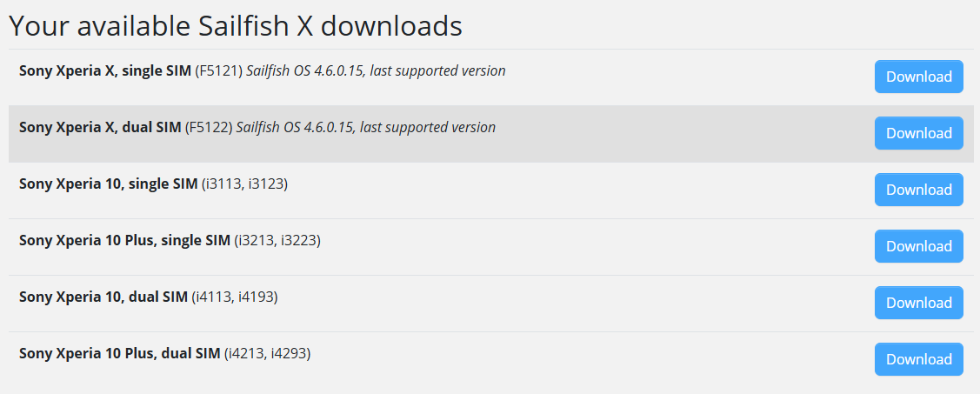The height and width of the screenshot is (394, 980).
Task: Download Xperia 10 dual SIM image
Action: pos(918,303)
